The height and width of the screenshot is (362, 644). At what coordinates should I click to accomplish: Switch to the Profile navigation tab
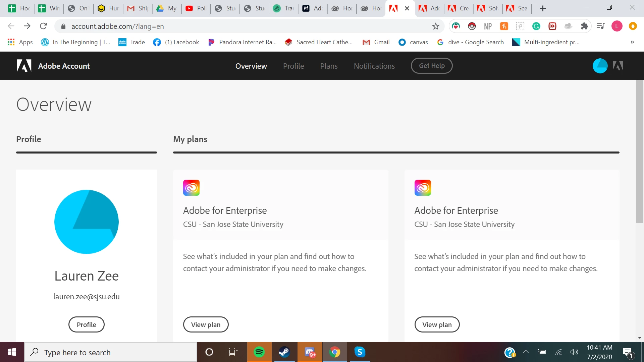click(293, 66)
